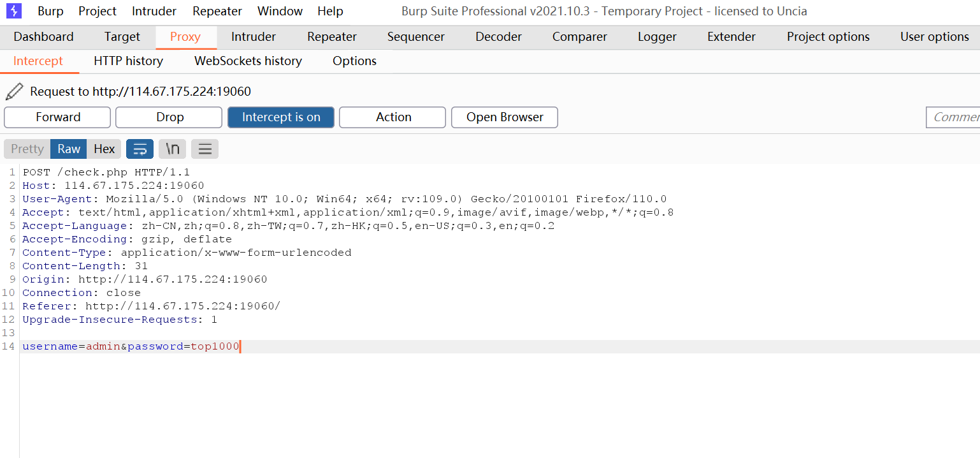980x458 pixels.
Task: Open the Project menu
Action: [x=97, y=11]
